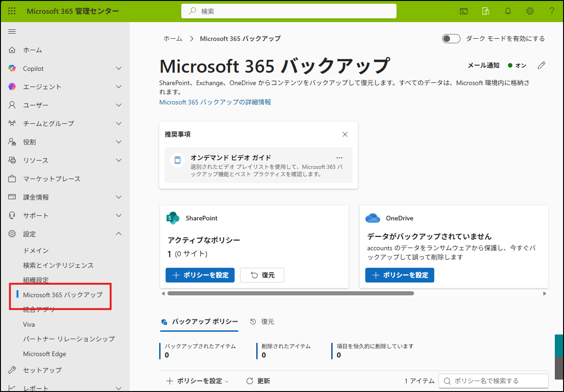The image size is (564, 392).
Task: Enable the ダーク モード toggle switch
Action: coord(451,39)
